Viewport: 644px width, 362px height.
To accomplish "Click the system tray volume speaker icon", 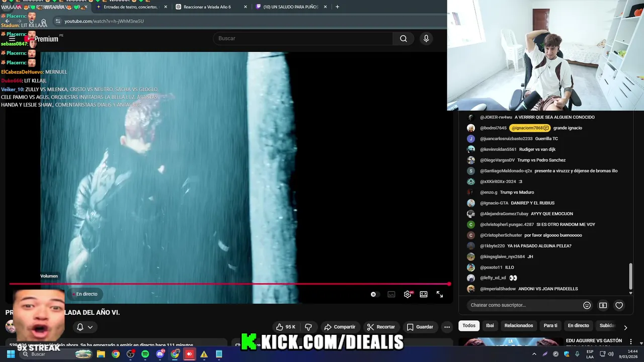I will coord(611,354).
